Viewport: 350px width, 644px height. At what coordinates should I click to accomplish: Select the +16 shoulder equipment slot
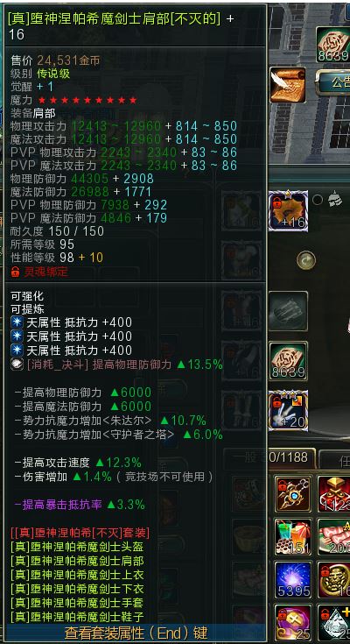tap(288, 211)
